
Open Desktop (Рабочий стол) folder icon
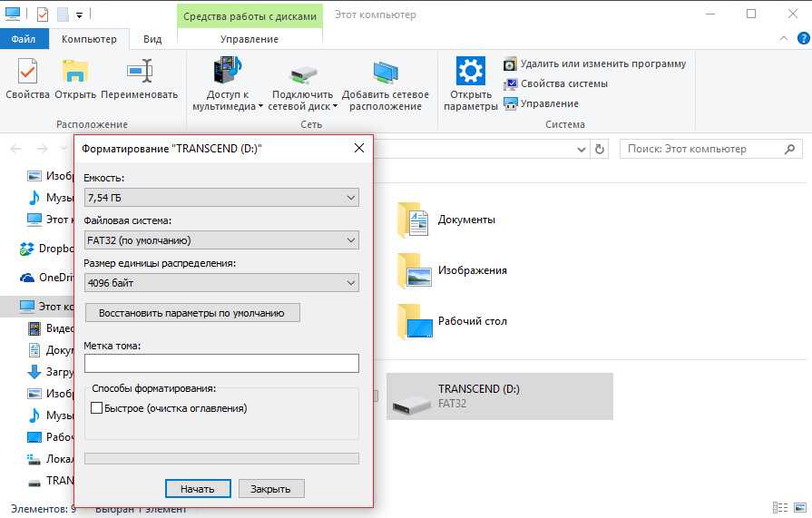(x=415, y=321)
